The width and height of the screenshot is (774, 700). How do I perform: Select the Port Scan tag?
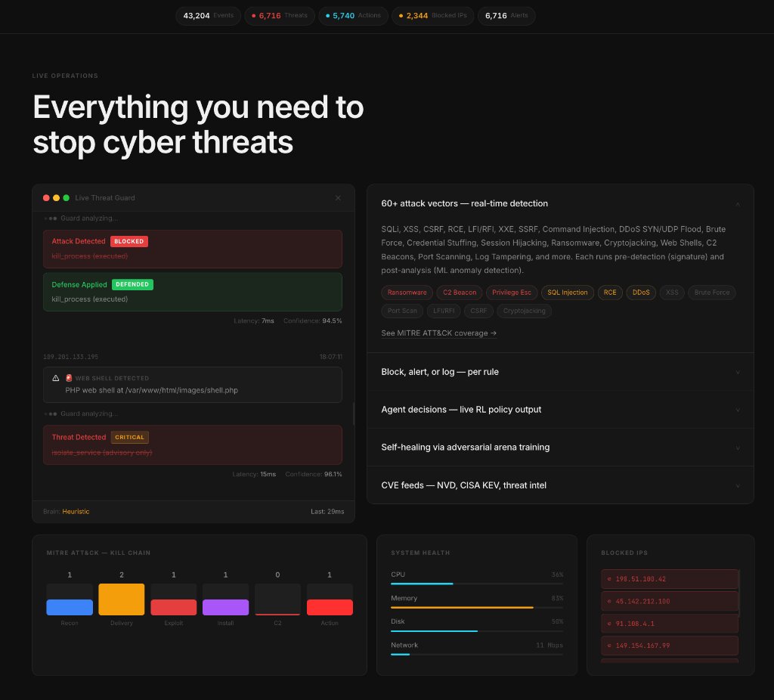402,311
